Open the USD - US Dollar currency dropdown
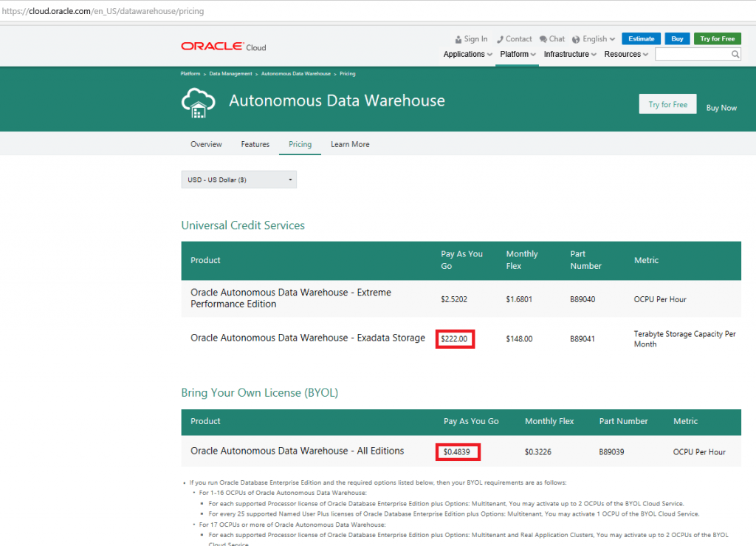 (x=238, y=180)
